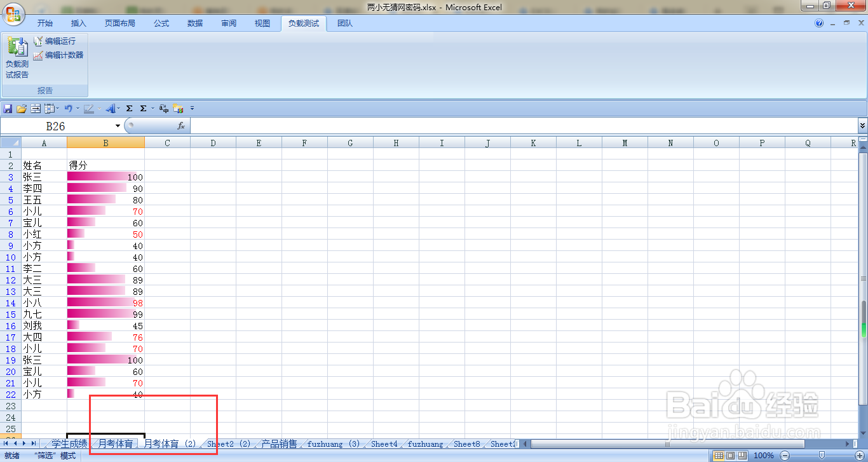This screenshot has height=462, width=868.
Task: Click cell containing 姓名
Action: tap(44, 165)
